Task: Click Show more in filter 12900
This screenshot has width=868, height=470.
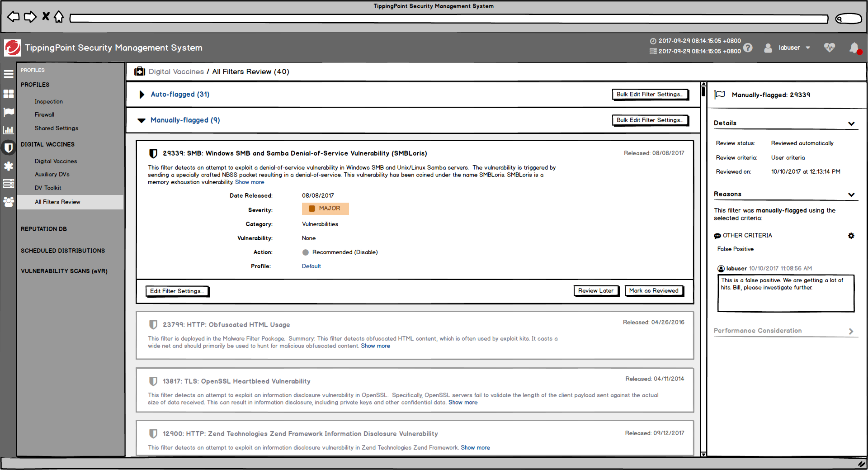Action: tap(476, 447)
